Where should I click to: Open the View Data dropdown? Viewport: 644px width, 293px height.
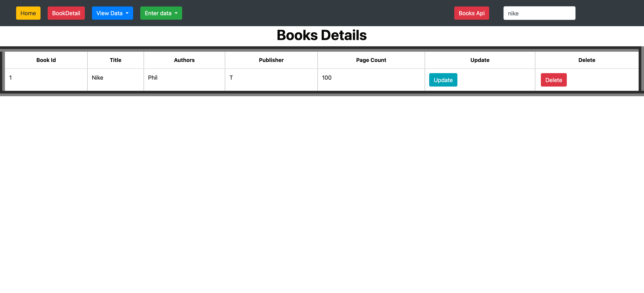pyautogui.click(x=112, y=13)
